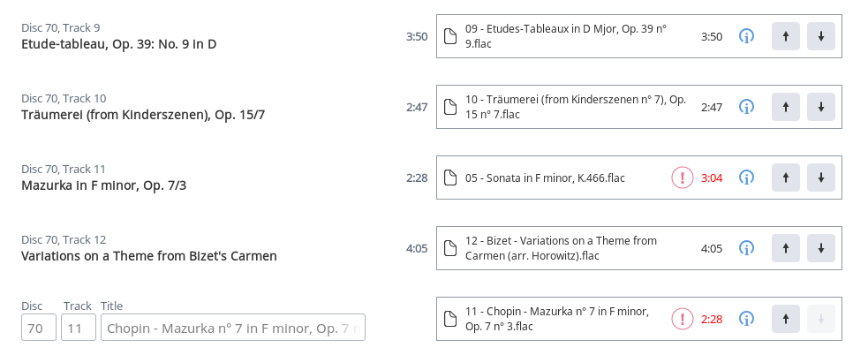The height and width of the screenshot is (355, 868).
Task: Move 11 Chopin Mazurka file up
Action: coord(786,319)
